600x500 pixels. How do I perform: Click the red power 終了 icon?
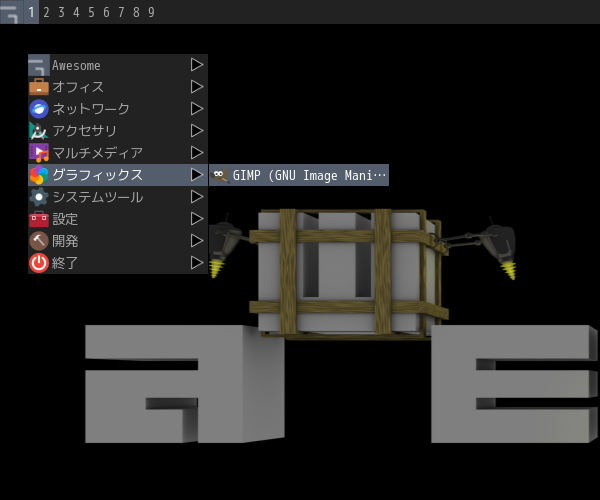pos(39,263)
